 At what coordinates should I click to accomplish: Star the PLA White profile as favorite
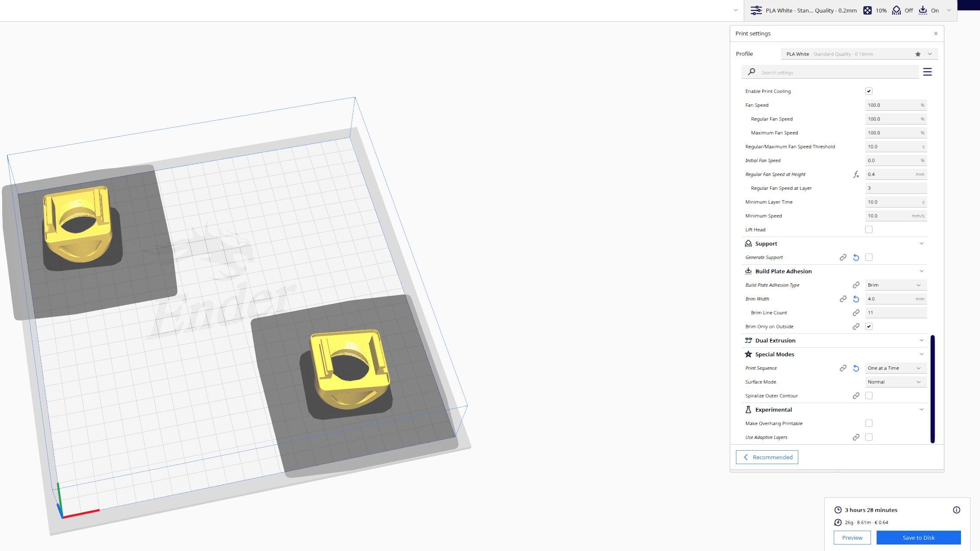[x=918, y=54]
